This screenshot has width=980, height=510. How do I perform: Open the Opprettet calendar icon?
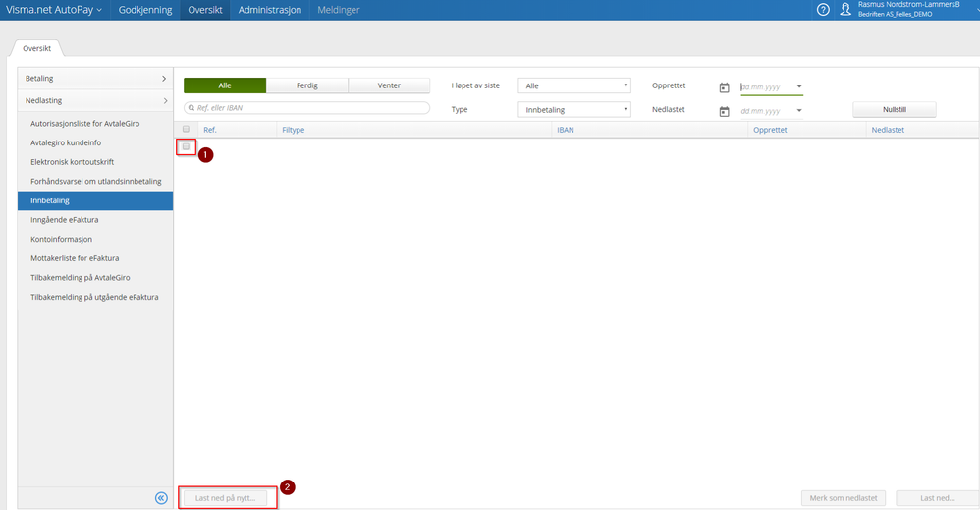coord(724,87)
